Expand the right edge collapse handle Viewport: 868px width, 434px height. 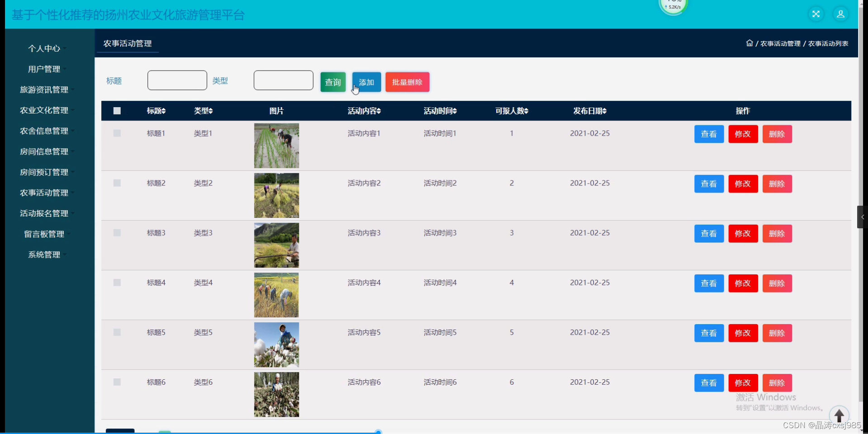862,217
